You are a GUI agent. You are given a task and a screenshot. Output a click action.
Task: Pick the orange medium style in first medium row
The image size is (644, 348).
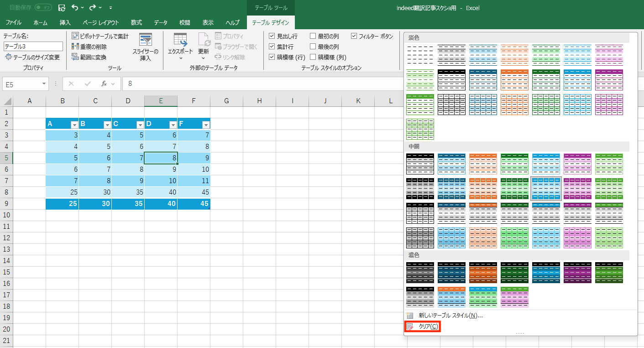483,163
